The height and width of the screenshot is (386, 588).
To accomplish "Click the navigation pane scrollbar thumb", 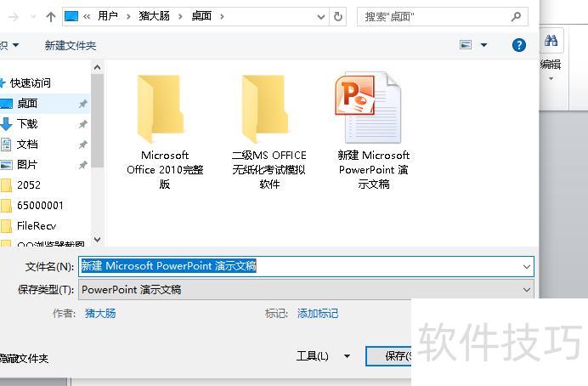I will (97, 121).
